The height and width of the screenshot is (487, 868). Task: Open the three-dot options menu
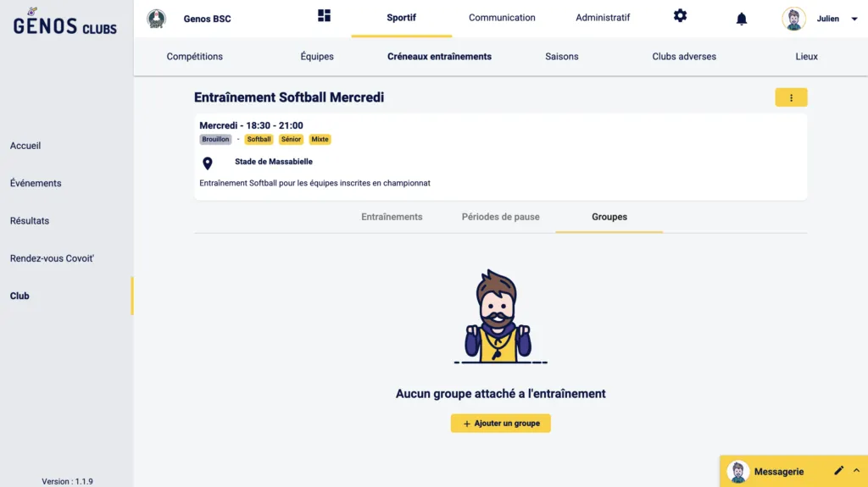791,97
